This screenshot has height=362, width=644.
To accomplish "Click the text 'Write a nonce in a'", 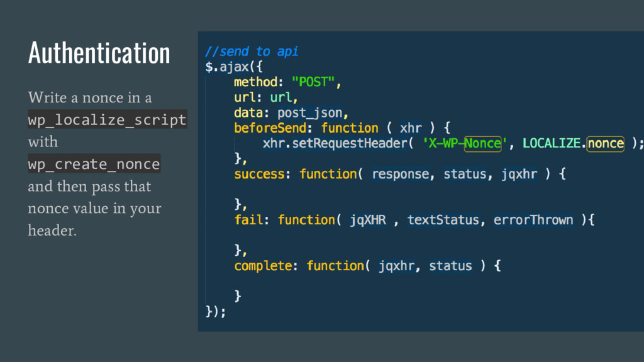I will click(90, 97).
